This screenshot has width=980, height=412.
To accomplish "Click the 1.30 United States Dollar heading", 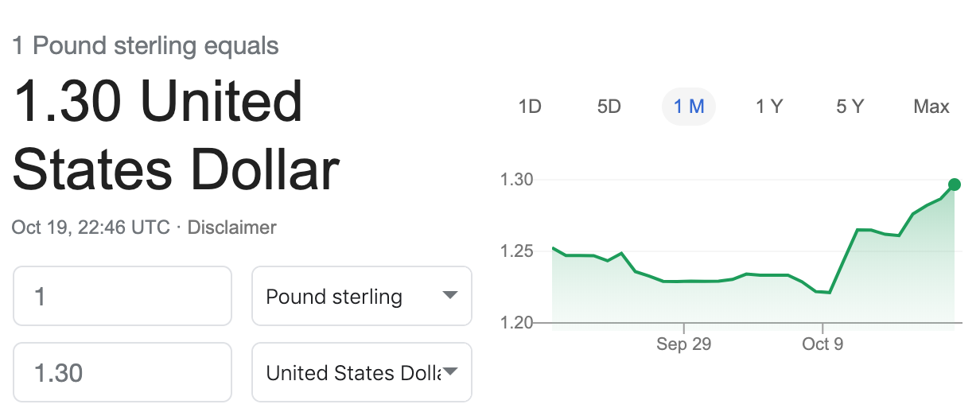I will pyautogui.click(x=177, y=136).
